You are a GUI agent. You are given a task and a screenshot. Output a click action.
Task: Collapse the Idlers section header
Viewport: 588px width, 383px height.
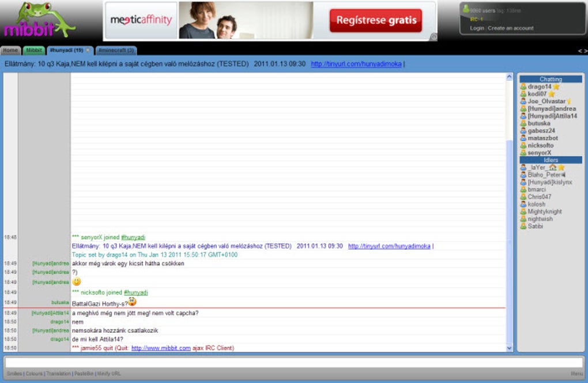tap(551, 160)
